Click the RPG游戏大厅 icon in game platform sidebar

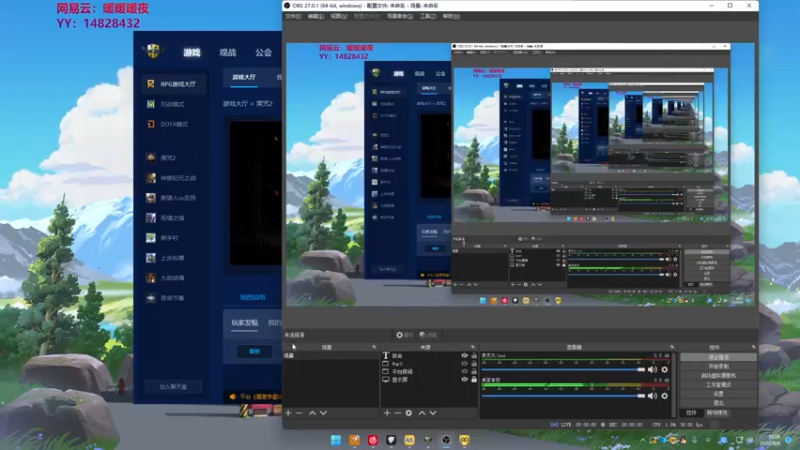coord(151,84)
